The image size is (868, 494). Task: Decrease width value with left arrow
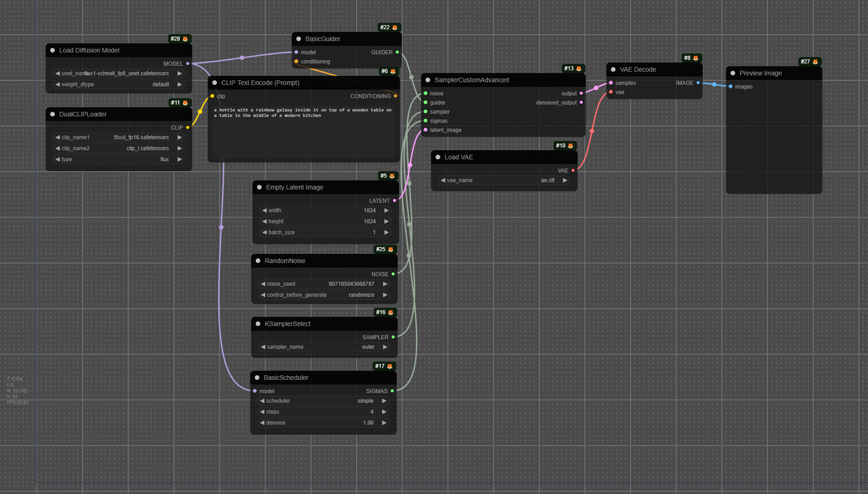pos(264,210)
